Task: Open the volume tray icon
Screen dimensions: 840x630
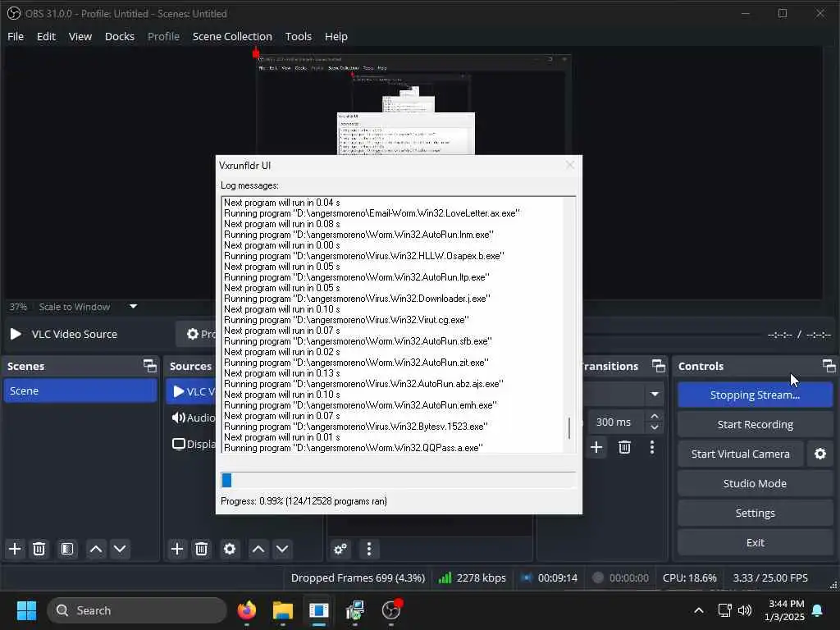Action: (x=744, y=610)
